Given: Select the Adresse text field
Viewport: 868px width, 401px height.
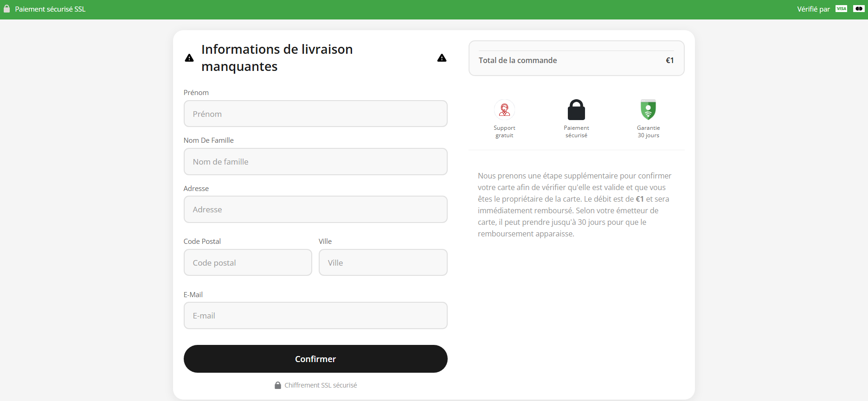Looking at the screenshot, I should tap(315, 210).
